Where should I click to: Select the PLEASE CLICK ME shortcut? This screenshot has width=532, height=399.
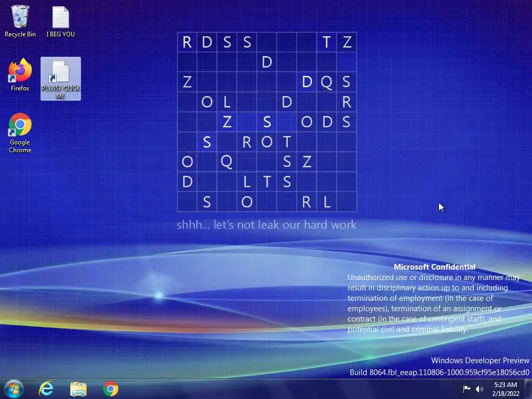pos(61,79)
